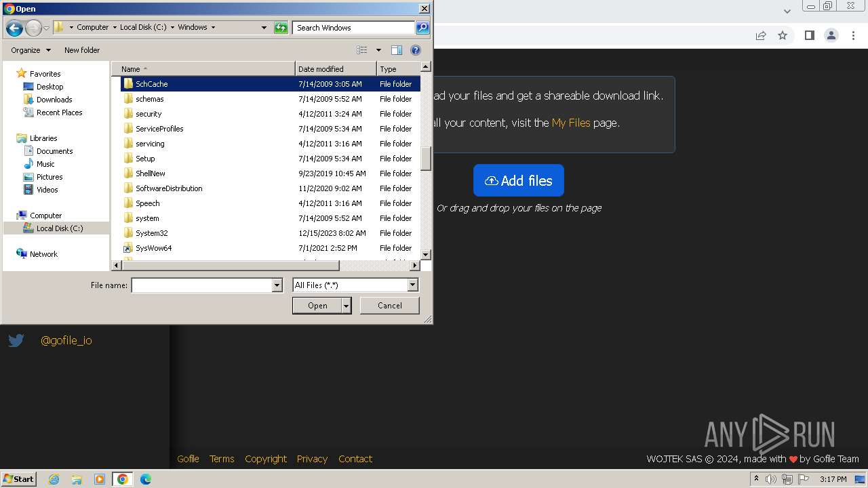Open the File name combo dropdown
868x488 pixels.
coord(277,285)
